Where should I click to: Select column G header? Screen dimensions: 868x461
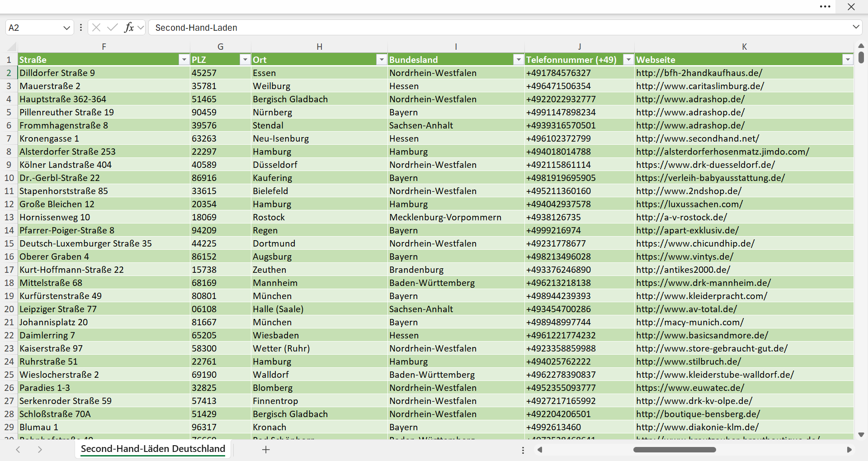pos(221,47)
